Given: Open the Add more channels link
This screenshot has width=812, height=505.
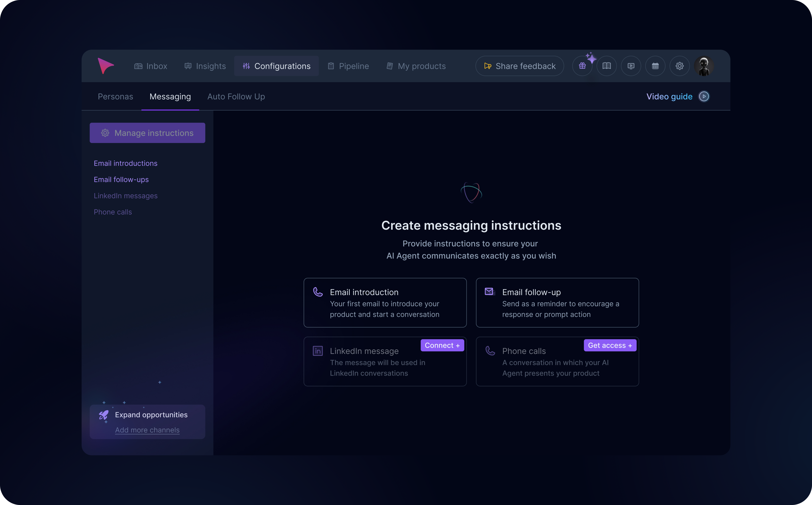Looking at the screenshot, I should [x=147, y=430].
